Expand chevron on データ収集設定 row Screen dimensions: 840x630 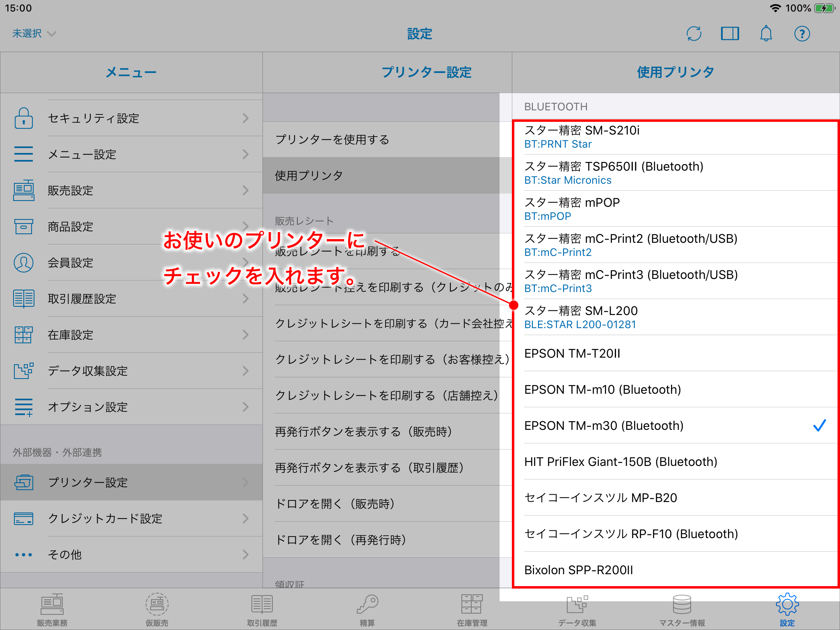click(245, 371)
